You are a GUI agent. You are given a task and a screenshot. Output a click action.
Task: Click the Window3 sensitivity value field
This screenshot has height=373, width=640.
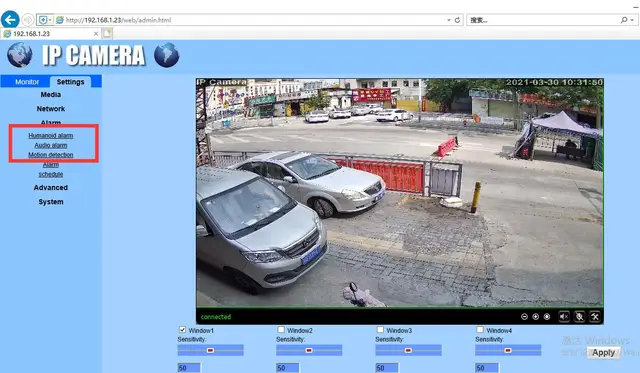tap(387, 368)
